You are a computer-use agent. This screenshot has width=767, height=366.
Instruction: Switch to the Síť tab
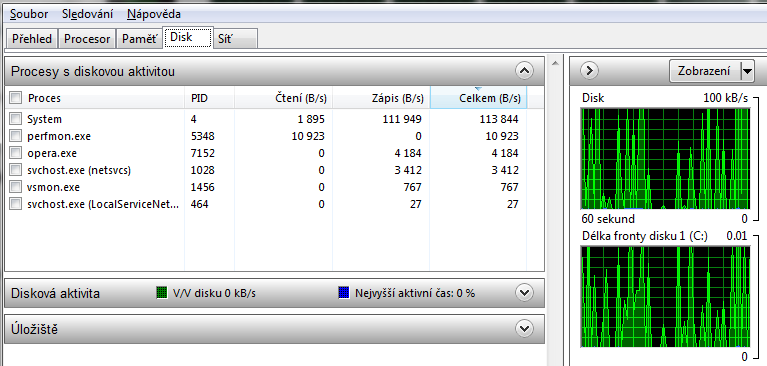point(236,39)
